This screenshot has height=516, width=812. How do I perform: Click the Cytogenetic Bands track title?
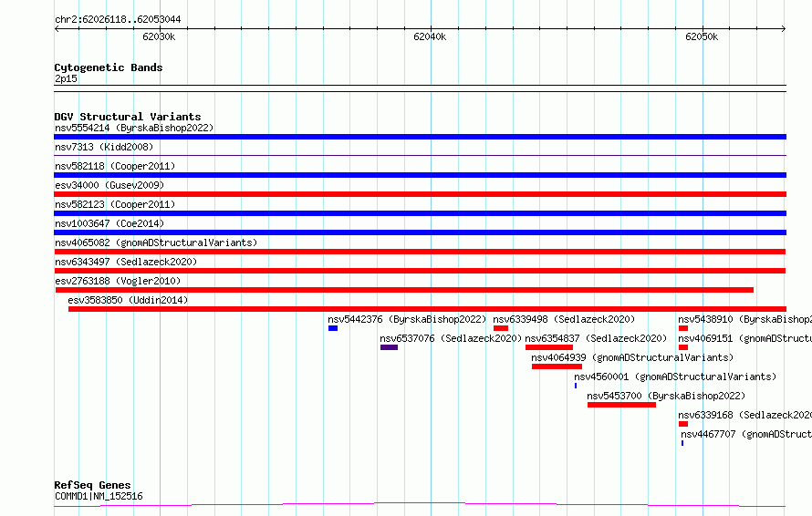(109, 67)
